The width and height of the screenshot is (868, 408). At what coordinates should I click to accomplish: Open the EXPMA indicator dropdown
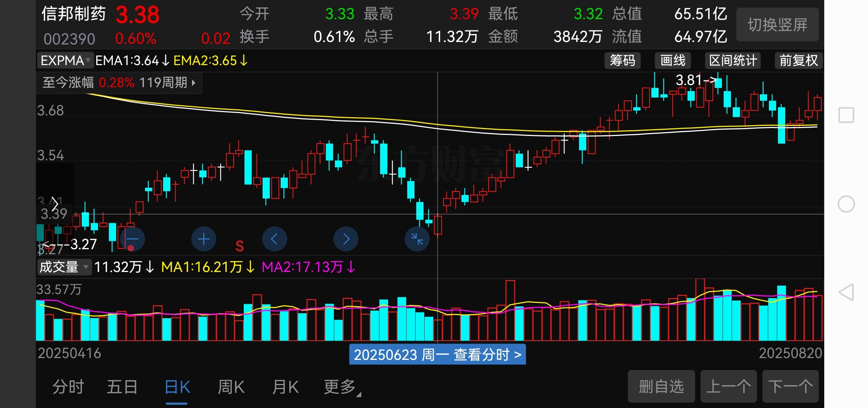(x=65, y=60)
